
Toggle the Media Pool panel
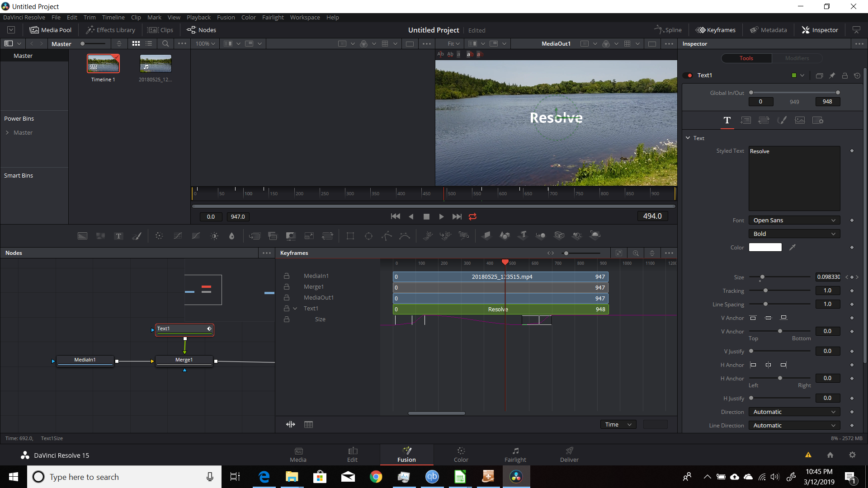pos(51,30)
